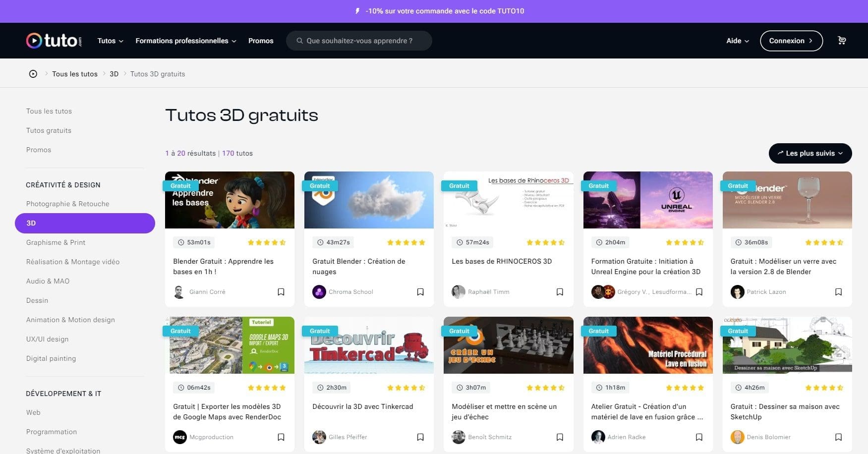Screen dimensions: 868x454
Task: Expand Formations professionnelles dropdown
Action: (x=186, y=41)
